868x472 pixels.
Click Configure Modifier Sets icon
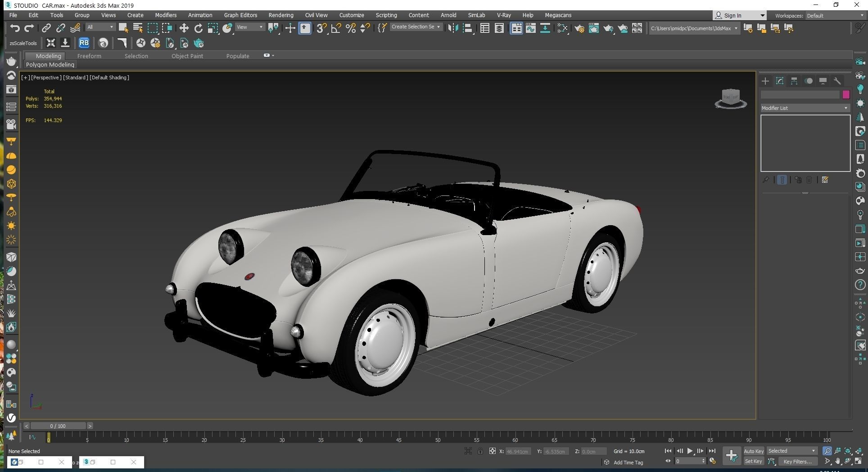pyautogui.click(x=825, y=180)
